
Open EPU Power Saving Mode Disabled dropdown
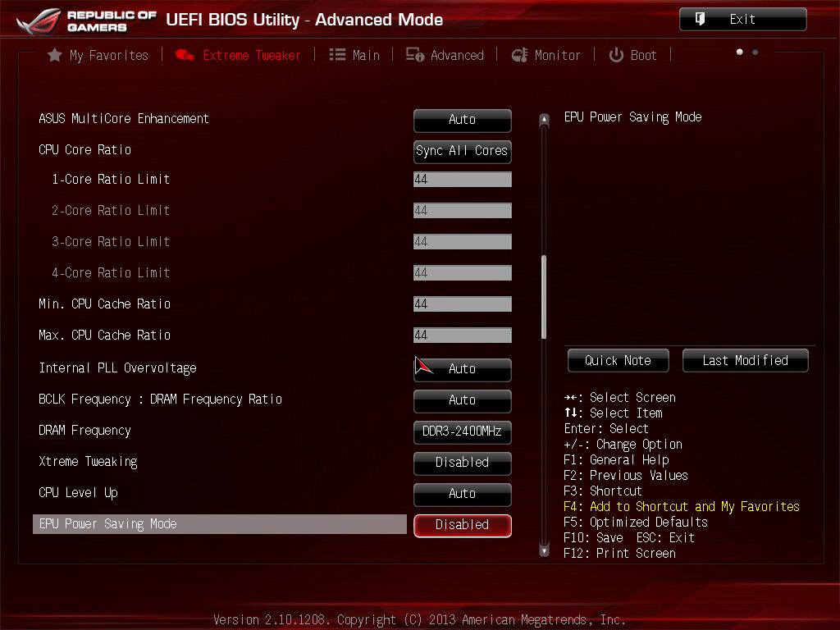[x=463, y=525]
